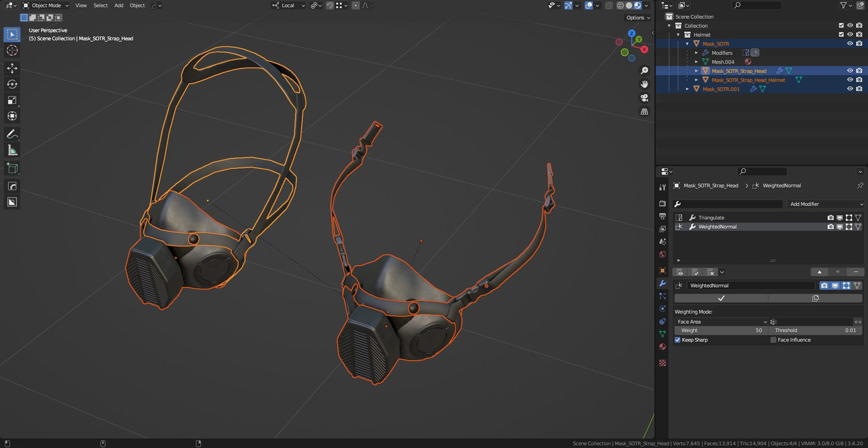Enable the Face Influence checkbox
This screenshot has width=868, height=448.
coord(774,340)
